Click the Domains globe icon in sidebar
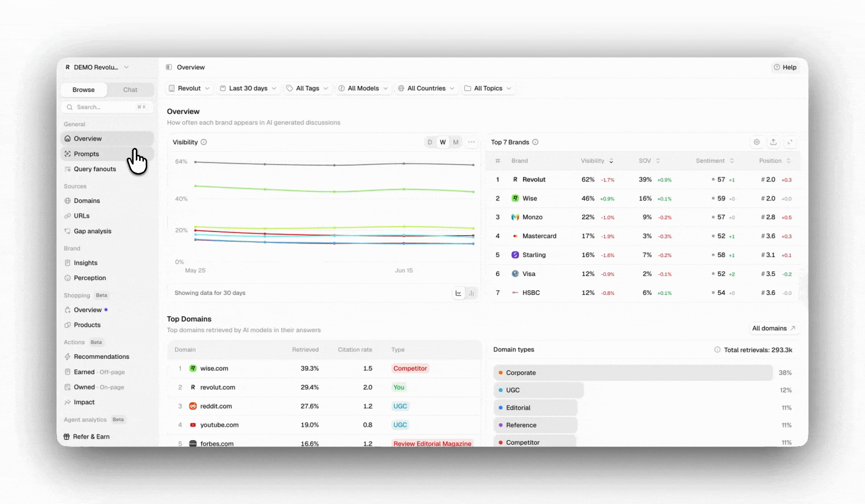 68,201
